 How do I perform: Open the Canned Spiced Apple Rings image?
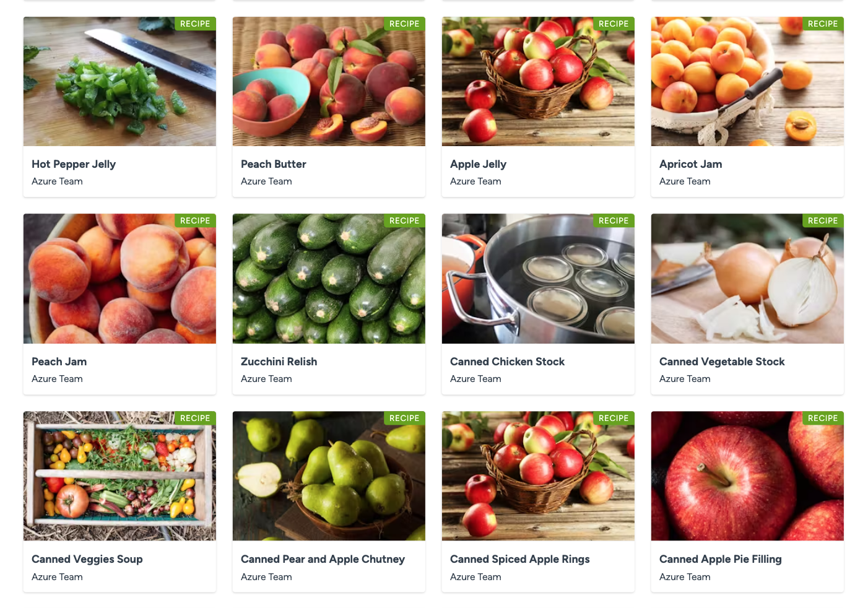click(x=538, y=476)
